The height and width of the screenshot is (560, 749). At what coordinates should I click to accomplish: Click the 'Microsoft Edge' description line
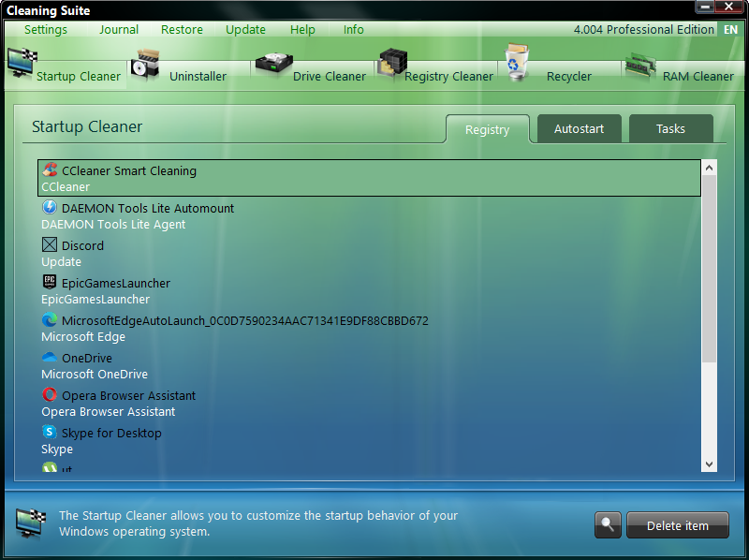[x=83, y=337]
